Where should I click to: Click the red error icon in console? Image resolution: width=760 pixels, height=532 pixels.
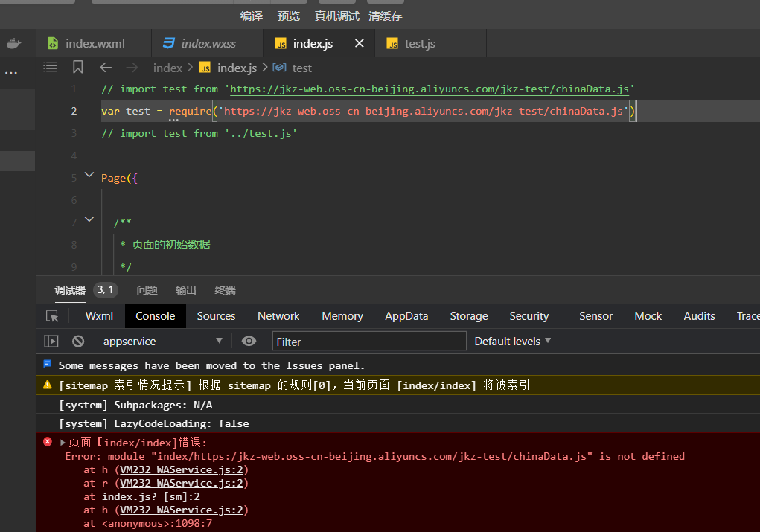click(x=48, y=441)
